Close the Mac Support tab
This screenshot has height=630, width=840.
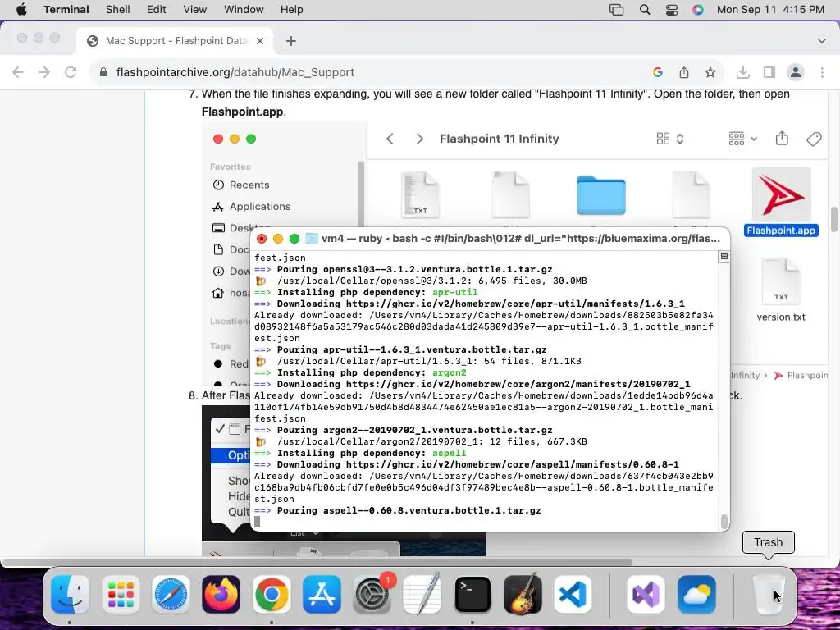coord(260,41)
